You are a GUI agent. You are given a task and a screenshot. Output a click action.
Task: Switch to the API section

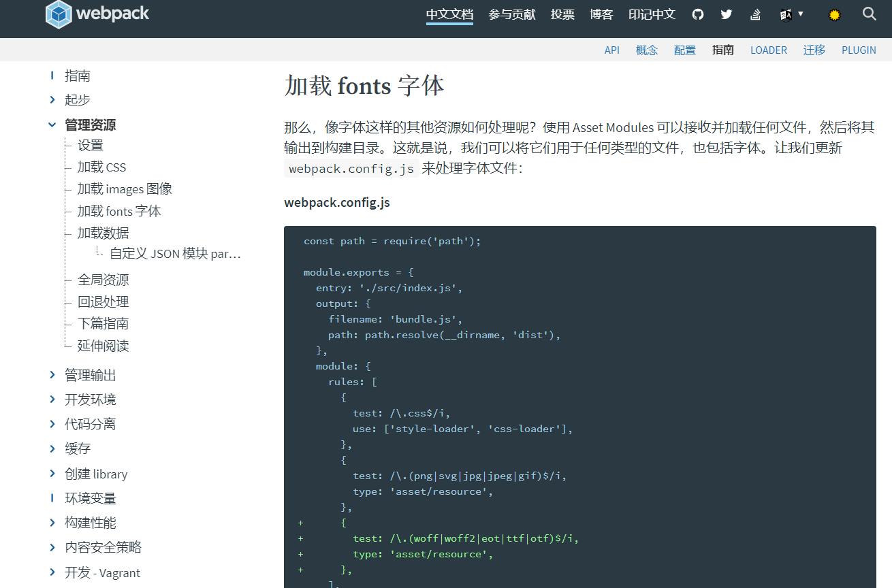pos(612,50)
